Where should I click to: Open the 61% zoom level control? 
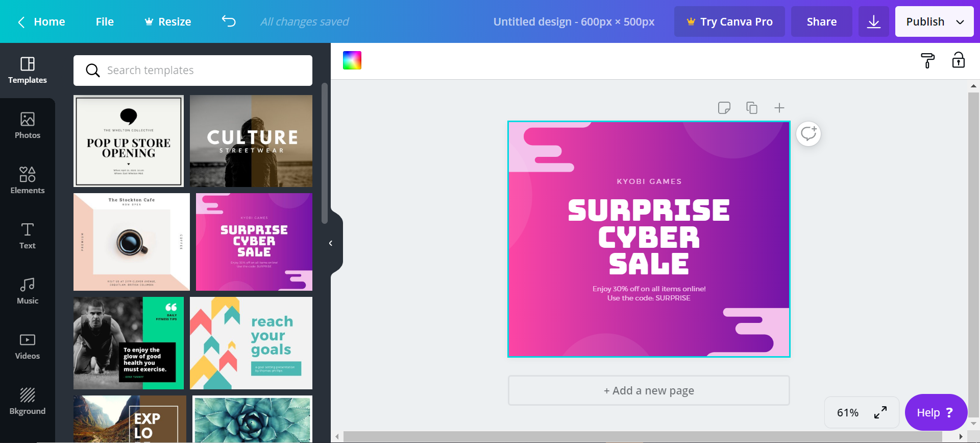(x=848, y=412)
